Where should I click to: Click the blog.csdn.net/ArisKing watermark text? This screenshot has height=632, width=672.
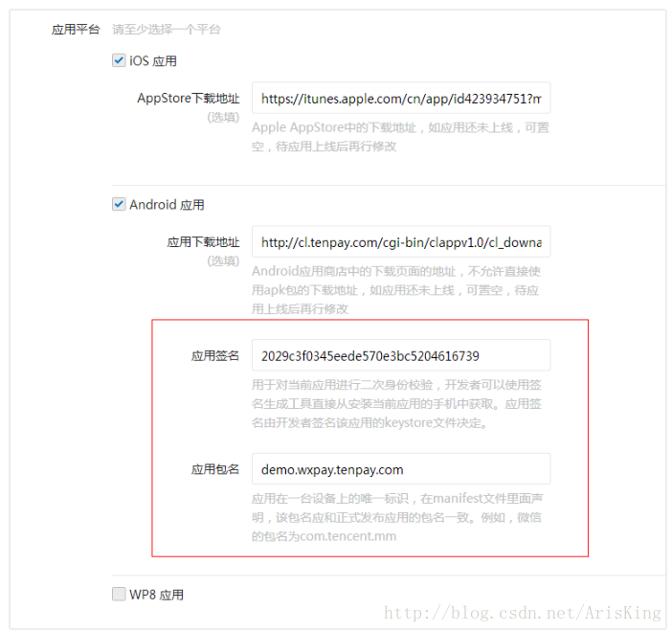(x=523, y=613)
